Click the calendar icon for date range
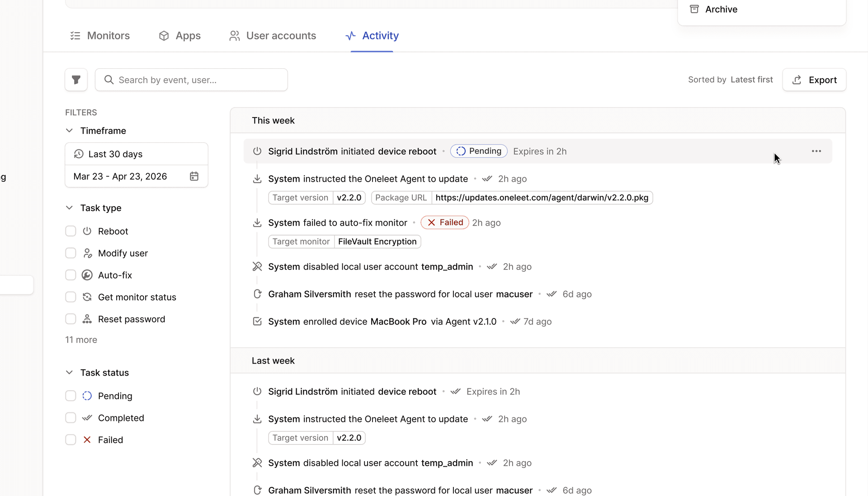Viewport: 868px width, 496px height. click(x=194, y=176)
